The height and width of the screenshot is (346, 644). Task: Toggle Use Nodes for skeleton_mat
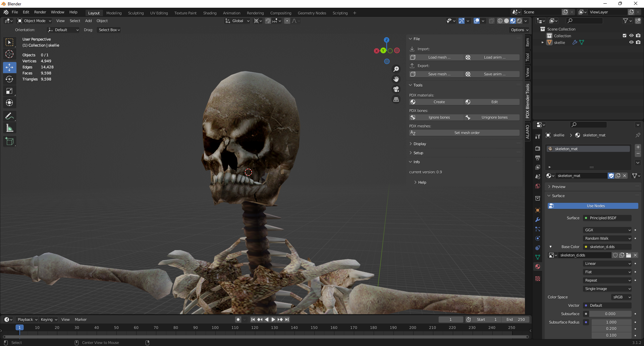593,206
